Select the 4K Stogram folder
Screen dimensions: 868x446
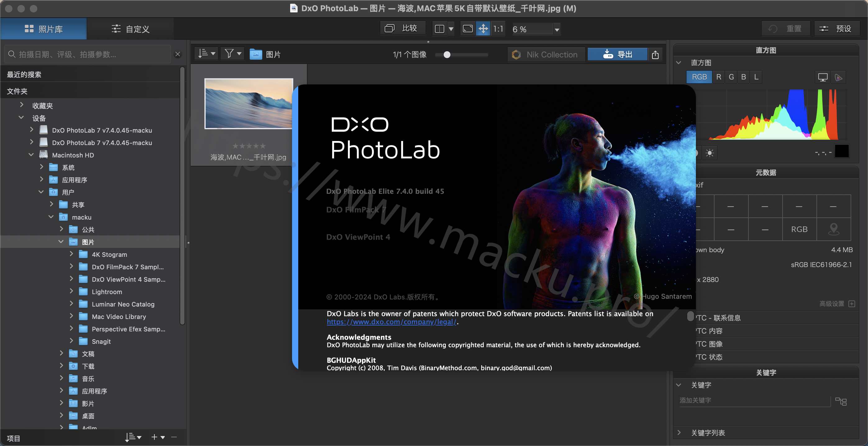109,254
